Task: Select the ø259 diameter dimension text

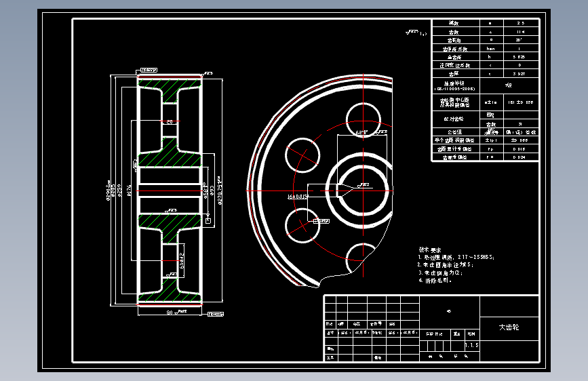Action: click(119, 190)
